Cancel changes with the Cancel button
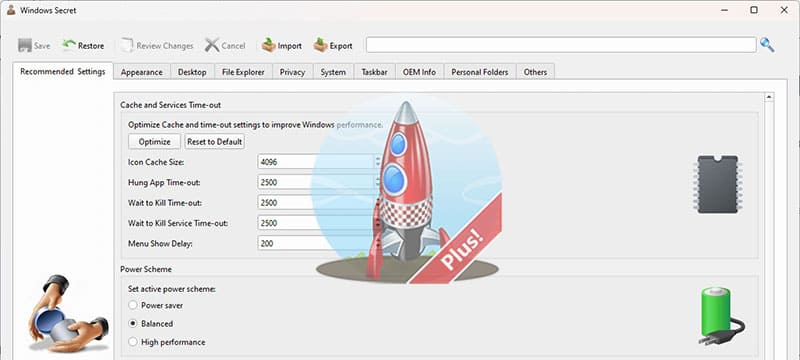This screenshot has height=360, width=800. pos(225,45)
